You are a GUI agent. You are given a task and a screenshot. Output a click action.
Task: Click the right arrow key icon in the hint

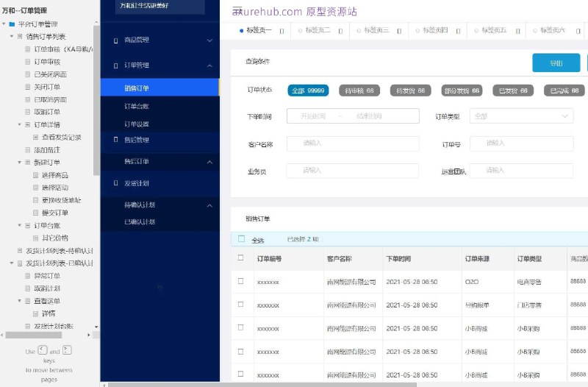67,350
